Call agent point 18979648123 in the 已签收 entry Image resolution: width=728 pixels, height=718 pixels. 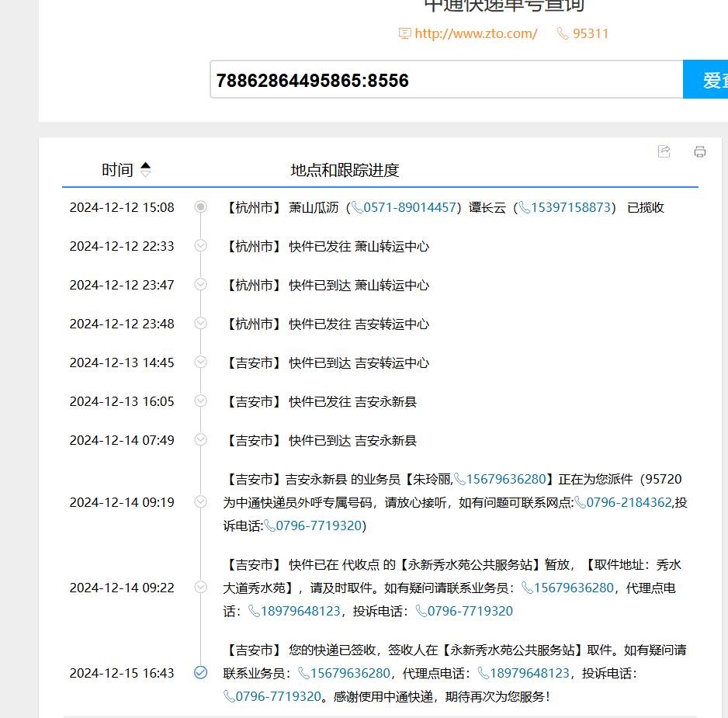tap(530, 673)
